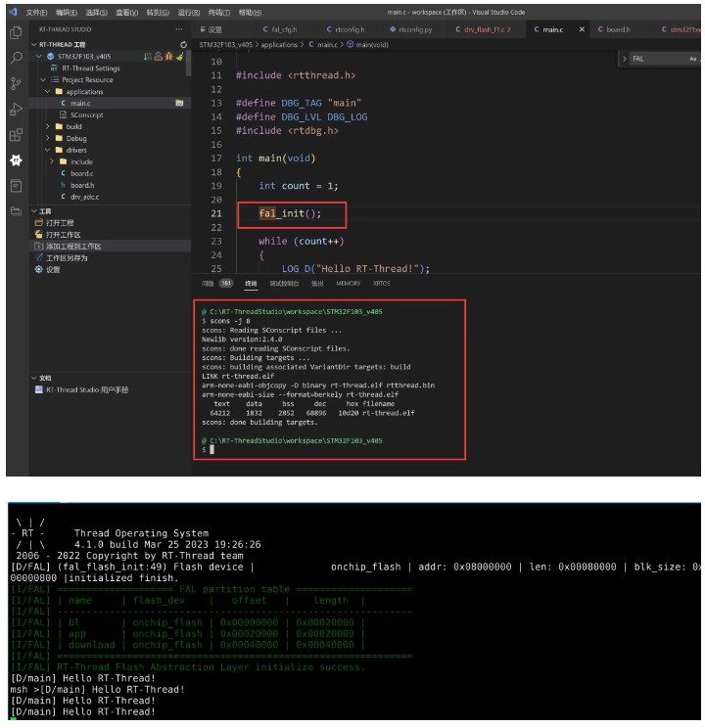
Task: Click the folder icon on the main.c row
Action: 179,103
